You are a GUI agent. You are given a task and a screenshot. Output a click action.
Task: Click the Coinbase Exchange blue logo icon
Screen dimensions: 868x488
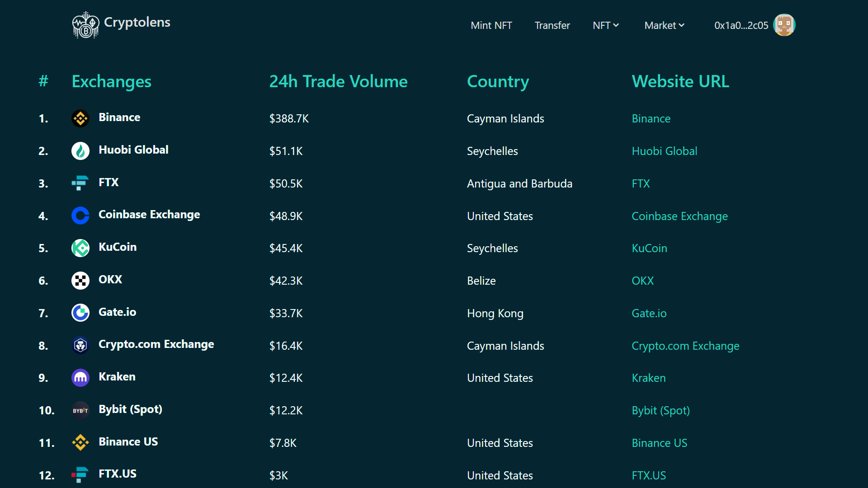click(x=80, y=216)
